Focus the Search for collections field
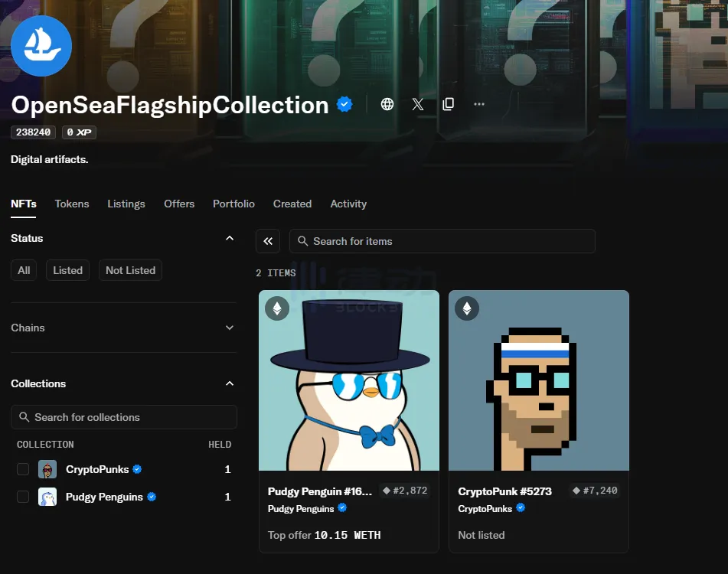Image resolution: width=728 pixels, height=574 pixels. pos(124,416)
